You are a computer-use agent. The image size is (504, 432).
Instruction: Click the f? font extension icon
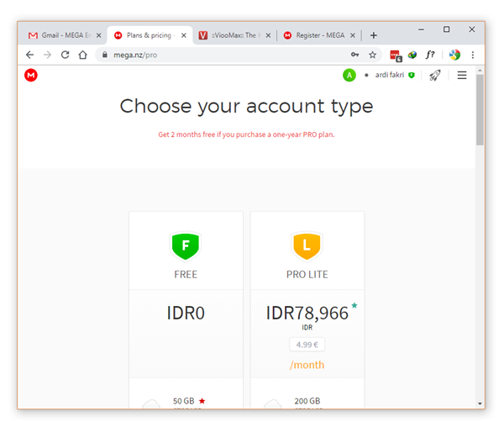[430, 55]
